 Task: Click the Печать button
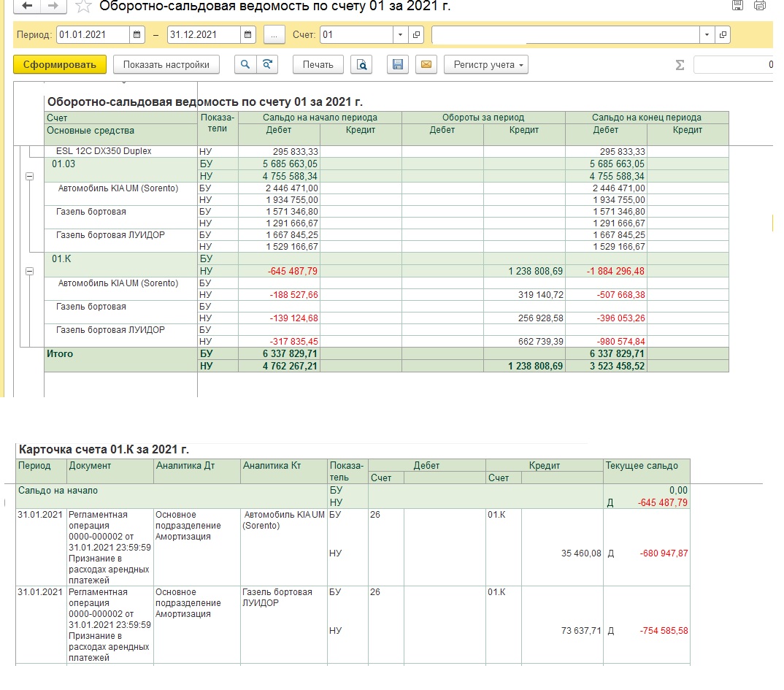(x=318, y=64)
